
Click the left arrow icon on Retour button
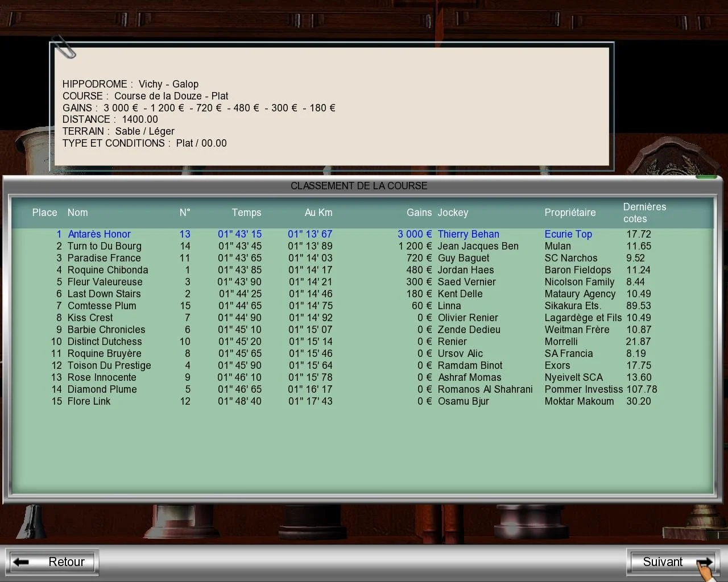[22, 562]
